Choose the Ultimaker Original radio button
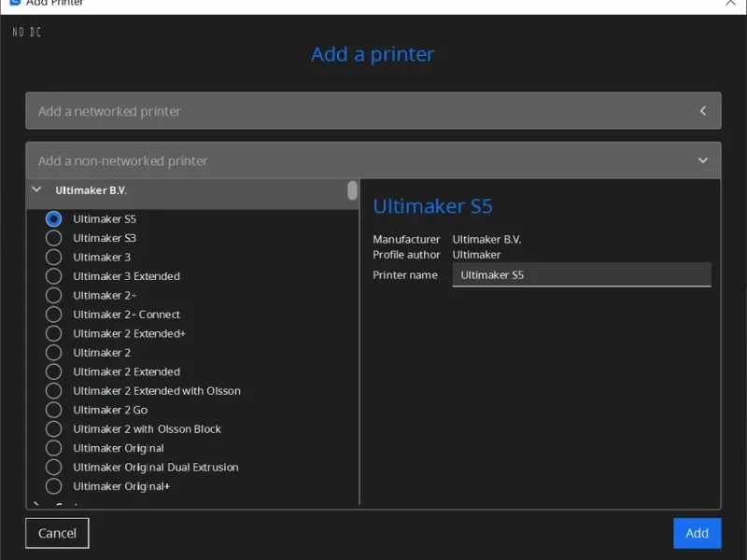The height and width of the screenshot is (560, 747). click(x=54, y=448)
